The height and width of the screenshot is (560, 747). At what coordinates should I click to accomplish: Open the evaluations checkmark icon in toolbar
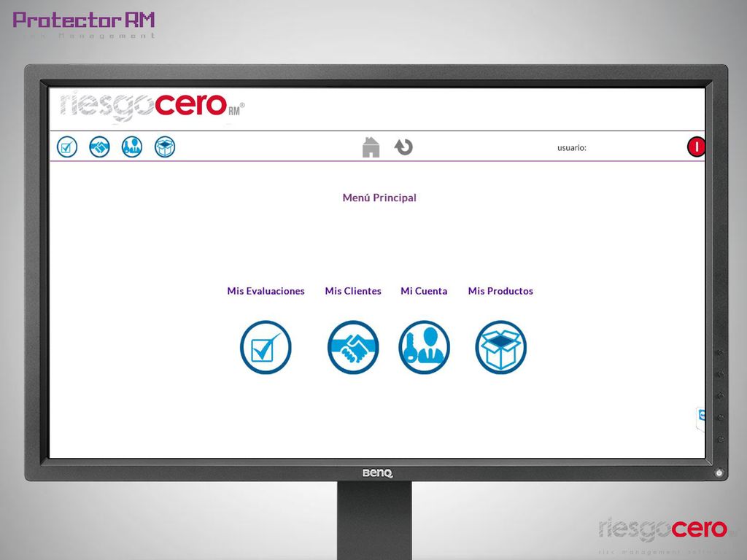(67, 147)
